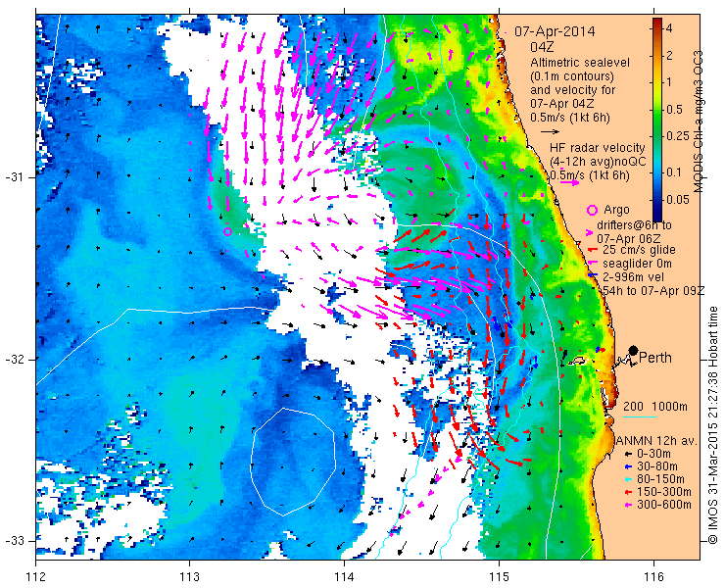Click the dark blue bottom of colorbar
The height and width of the screenshot is (588, 725).
tap(657, 213)
